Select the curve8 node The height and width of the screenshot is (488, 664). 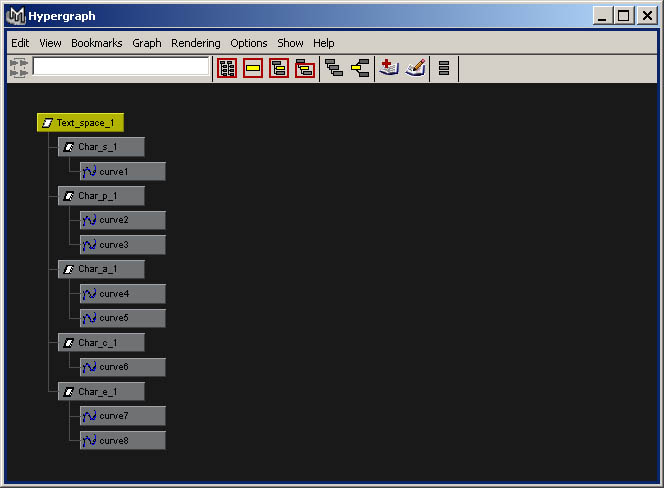123,440
